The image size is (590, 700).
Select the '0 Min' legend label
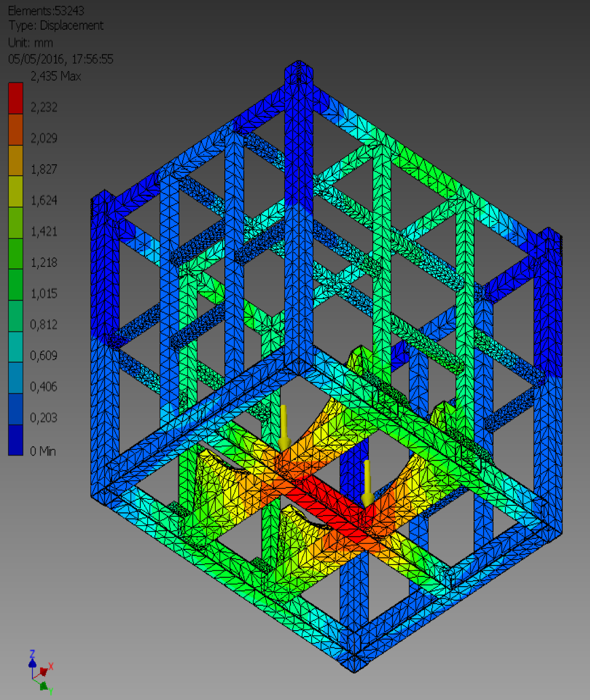tap(43, 451)
